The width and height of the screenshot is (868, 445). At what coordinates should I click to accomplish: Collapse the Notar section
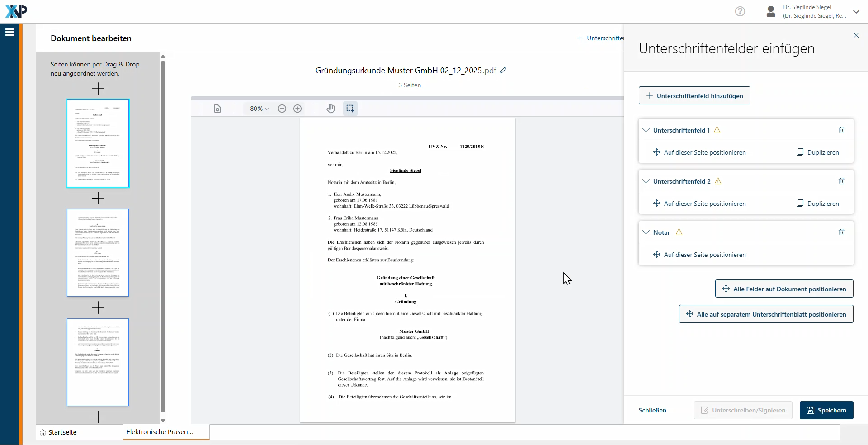click(x=646, y=232)
